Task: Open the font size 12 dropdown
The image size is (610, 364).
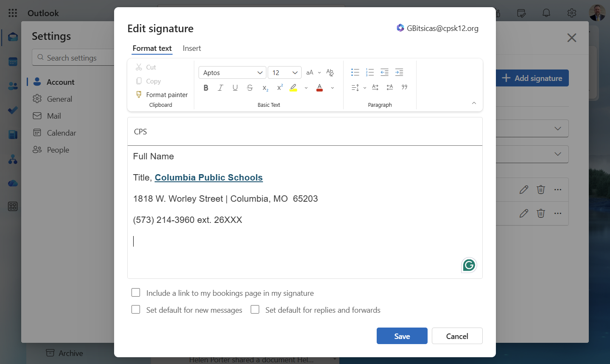Action: (285, 72)
